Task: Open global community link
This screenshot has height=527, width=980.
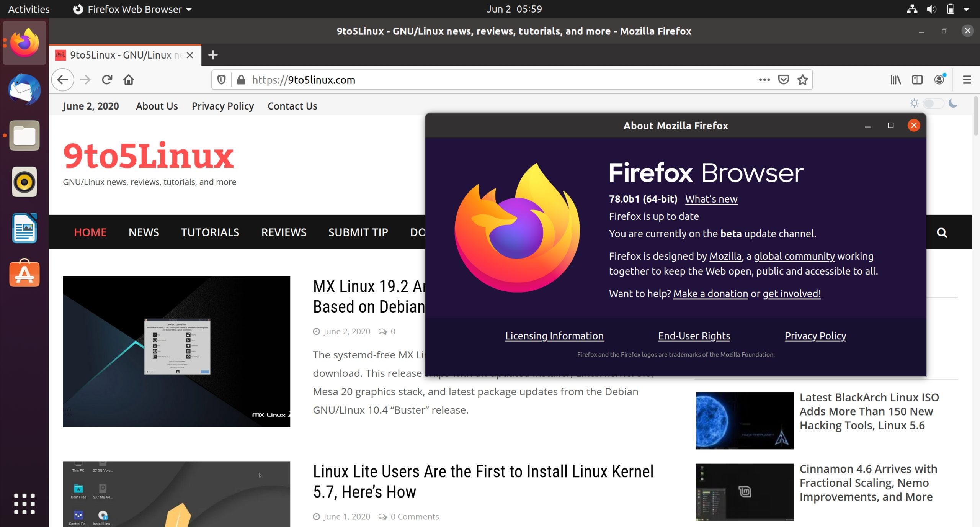Action: click(x=794, y=256)
